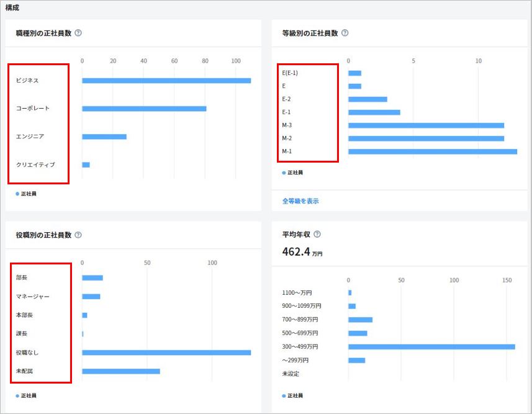Select the クリエイティブ bar

(86, 164)
